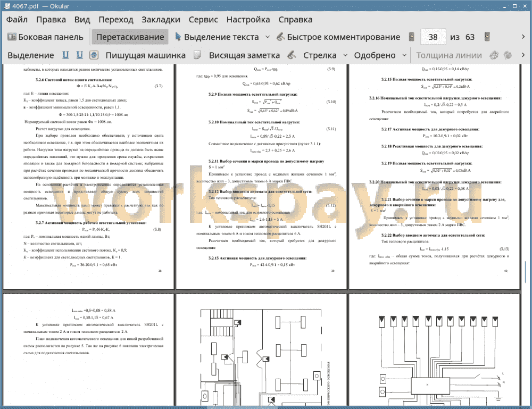Choose the Выделение highlighter annotation
Image resolution: width=532 pixels, height=409 pixels.
pos(30,55)
